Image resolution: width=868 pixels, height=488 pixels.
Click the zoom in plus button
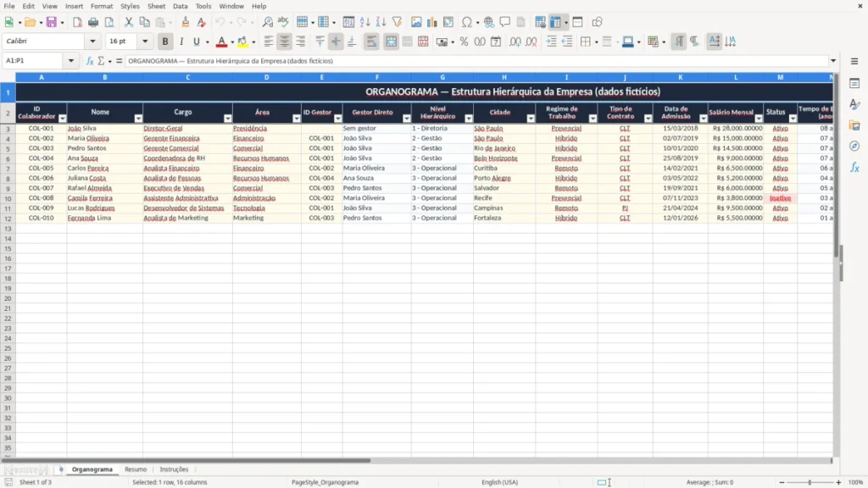pyautogui.click(x=838, y=482)
